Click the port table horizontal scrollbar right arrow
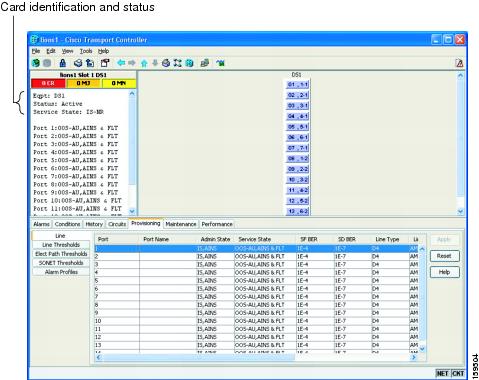 coord(414,357)
